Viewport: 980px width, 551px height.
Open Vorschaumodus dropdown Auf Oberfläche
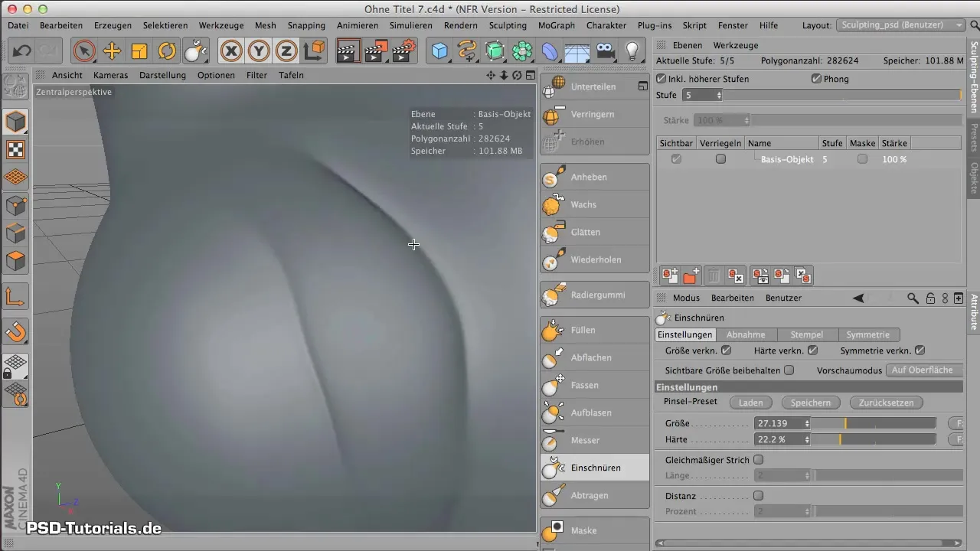pyautogui.click(x=924, y=370)
